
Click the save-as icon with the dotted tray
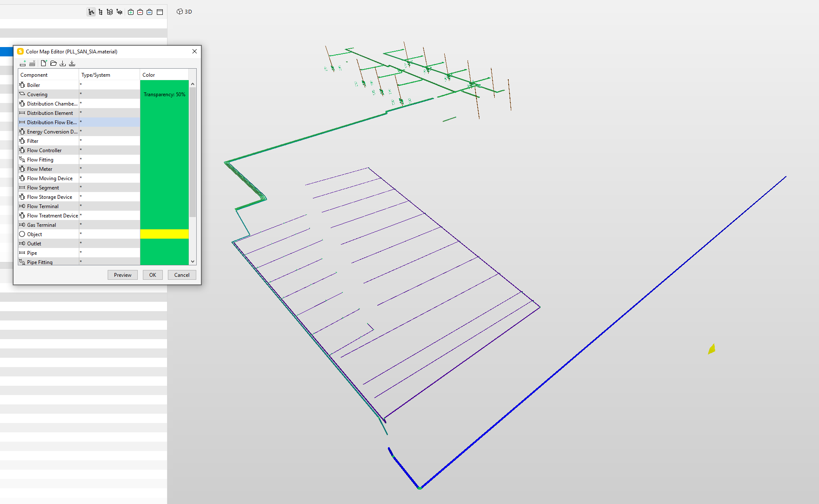[x=72, y=63]
